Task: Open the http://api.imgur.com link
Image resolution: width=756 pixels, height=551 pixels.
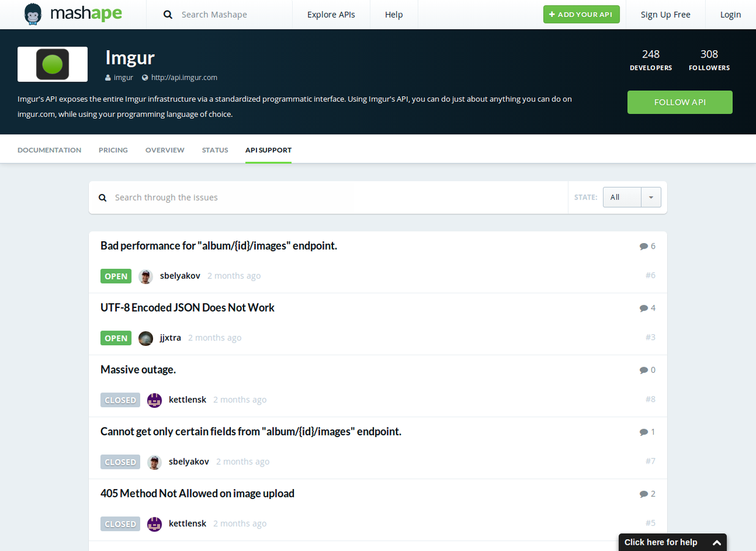Action: (184, 78)
